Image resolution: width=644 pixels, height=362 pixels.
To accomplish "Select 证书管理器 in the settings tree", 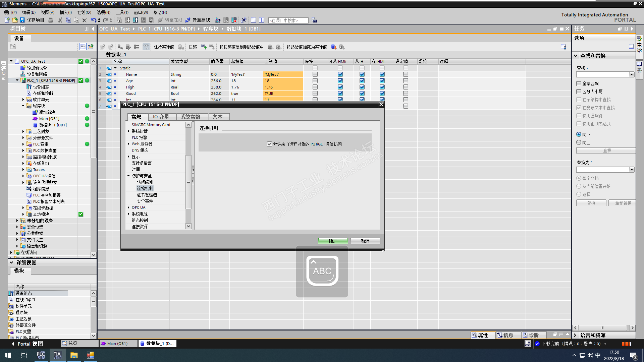I will coord(147,195).
